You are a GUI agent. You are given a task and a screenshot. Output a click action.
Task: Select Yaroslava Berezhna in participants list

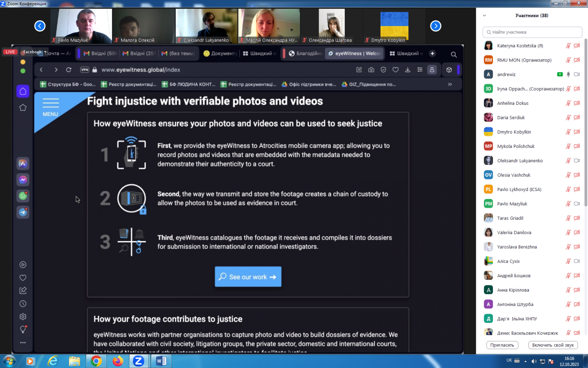pyautogui.click(x=532, y=247)
